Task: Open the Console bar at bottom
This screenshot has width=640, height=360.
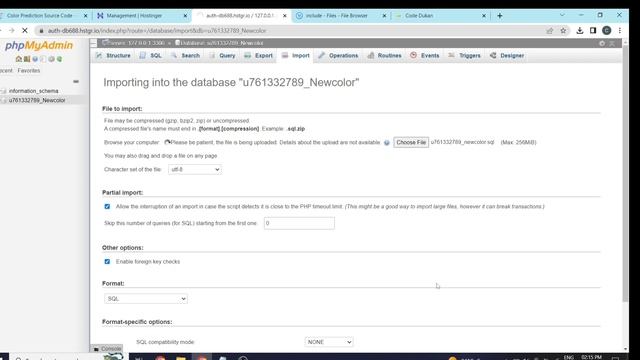Action: pos(107,349)
